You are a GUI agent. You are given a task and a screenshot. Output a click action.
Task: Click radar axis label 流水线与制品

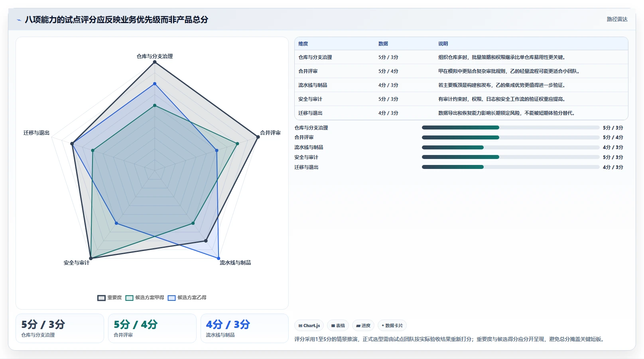(235, 263)
